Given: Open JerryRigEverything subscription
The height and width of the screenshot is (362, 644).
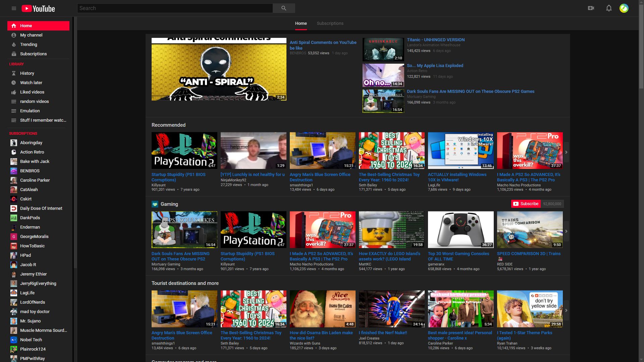Looking at the screenshot, I should pos(38,284).
